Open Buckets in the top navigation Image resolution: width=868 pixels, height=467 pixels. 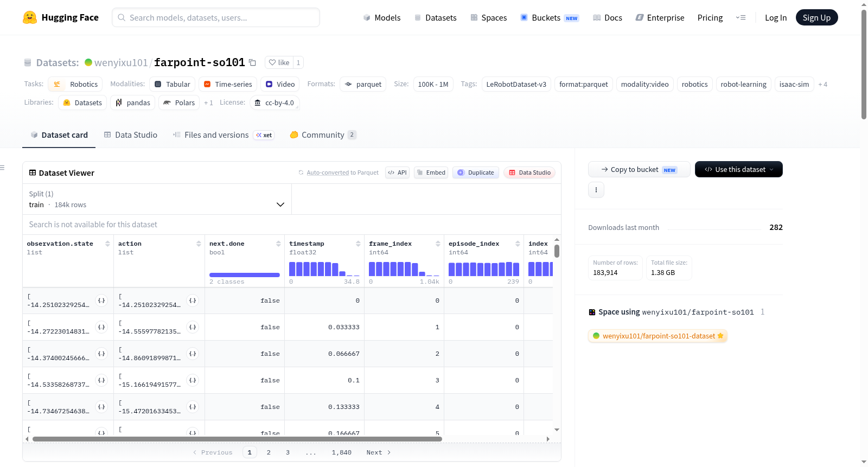(x=550, y=17)
